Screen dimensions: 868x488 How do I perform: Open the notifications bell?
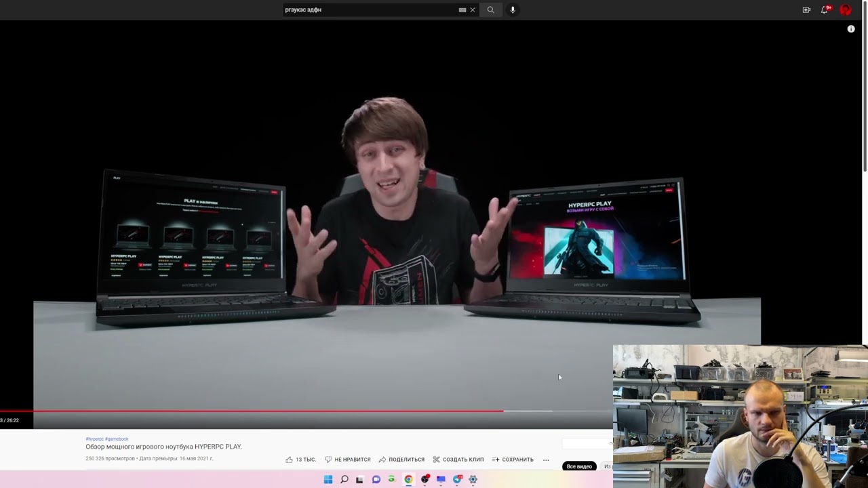click(825, 9)
